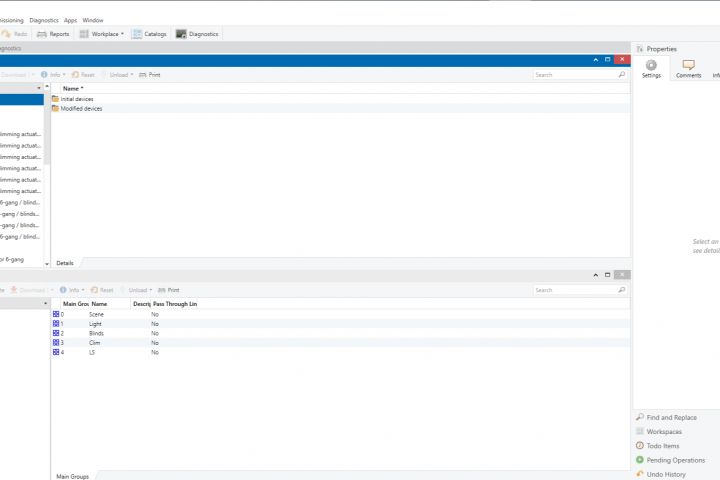Click the main group icon for Light
The image size is (720, 480).
56,324
